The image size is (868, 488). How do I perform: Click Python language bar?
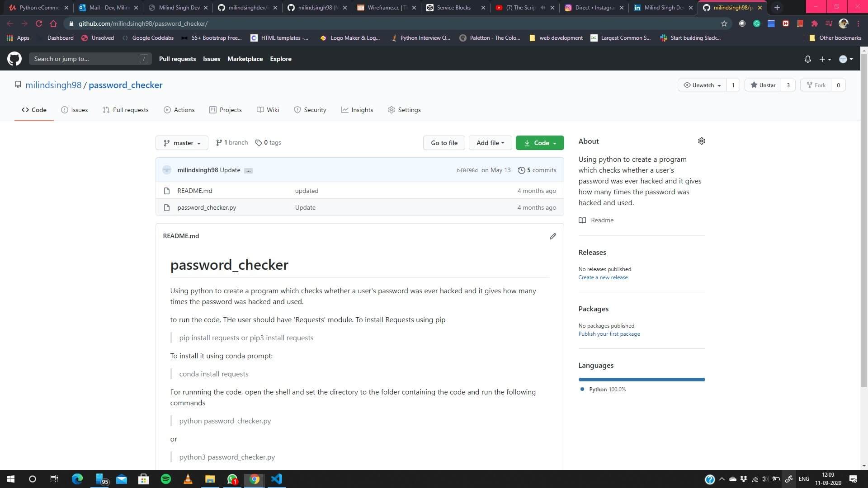(x=642, y=380)
